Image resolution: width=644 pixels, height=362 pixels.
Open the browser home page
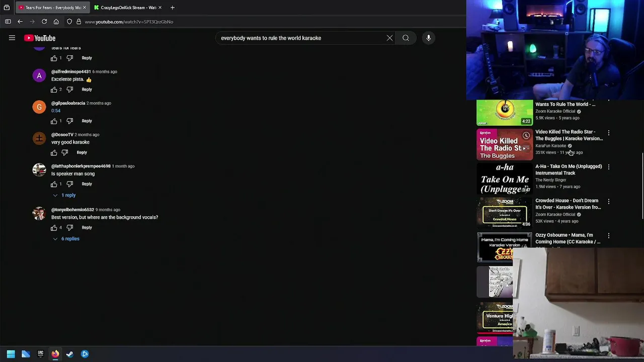click(x=56, y=22)
